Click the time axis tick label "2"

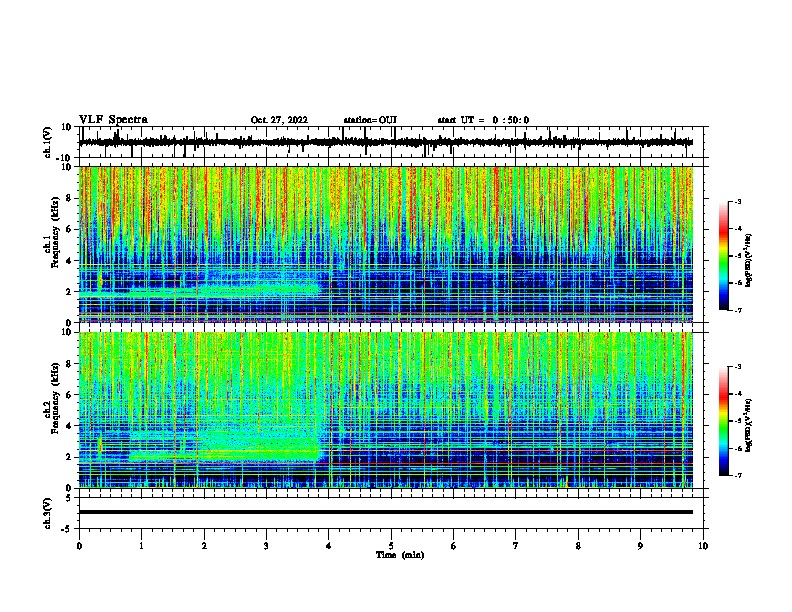[204, 546]
